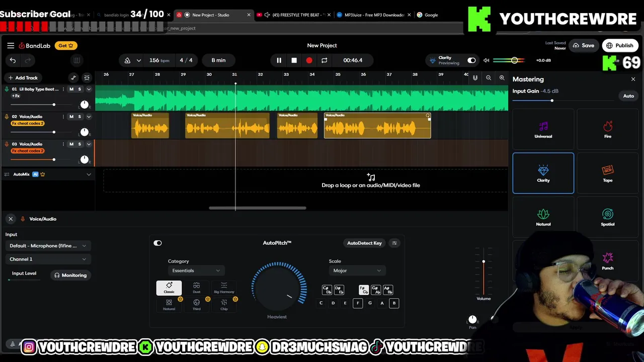Switch to the MP3Juice browser tab

pyautogui.click(x=375, y=15)
